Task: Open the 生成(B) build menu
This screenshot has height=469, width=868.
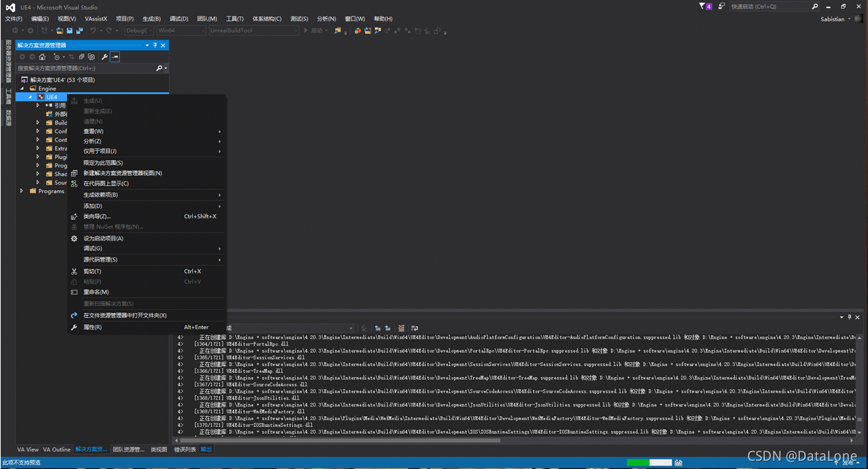Action: pos(152,19)
